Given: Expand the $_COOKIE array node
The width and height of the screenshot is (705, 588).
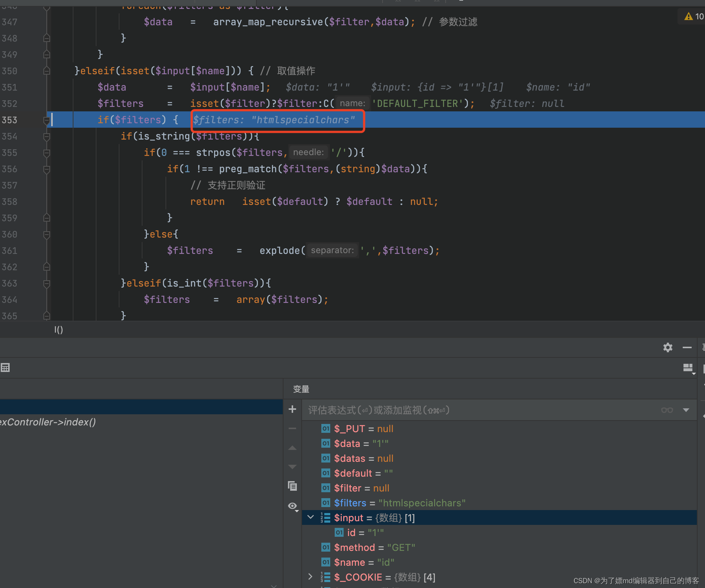Looking at the screenshot, I should tap(311, 576).
